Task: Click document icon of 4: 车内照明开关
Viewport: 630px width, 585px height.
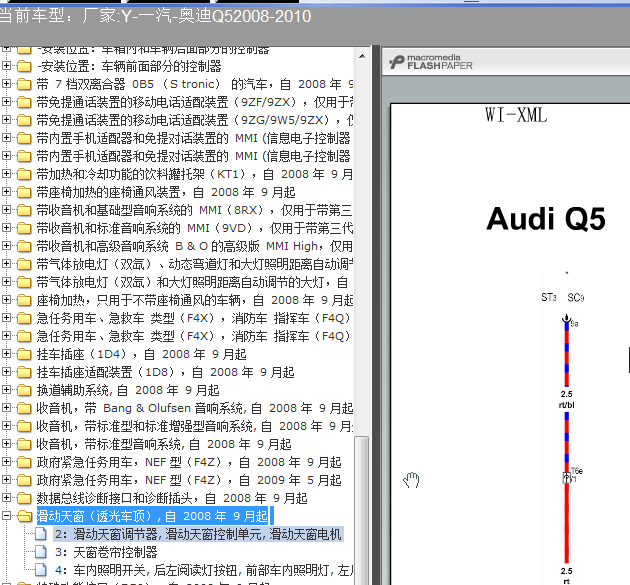Action: tap(41, 570)
